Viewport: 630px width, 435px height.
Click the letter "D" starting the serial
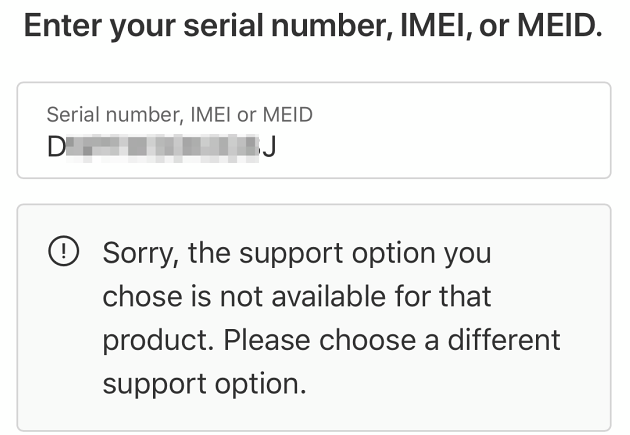click(56, 147)
